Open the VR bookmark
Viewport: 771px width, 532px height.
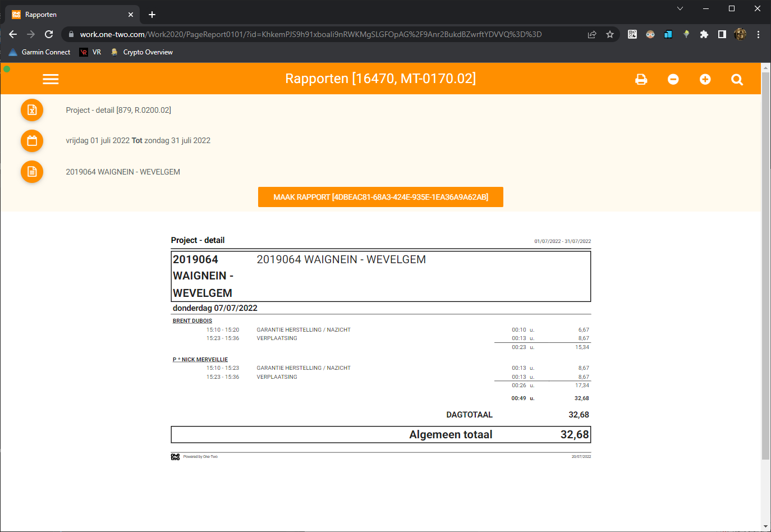point(90,52)
